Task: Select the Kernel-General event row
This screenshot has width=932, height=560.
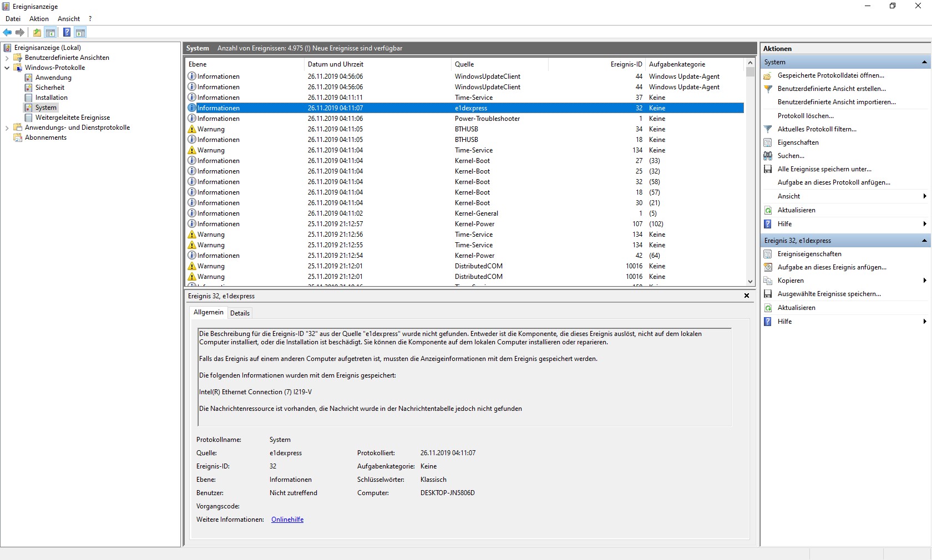Action: pyautogui.click(x=465, y=213)
